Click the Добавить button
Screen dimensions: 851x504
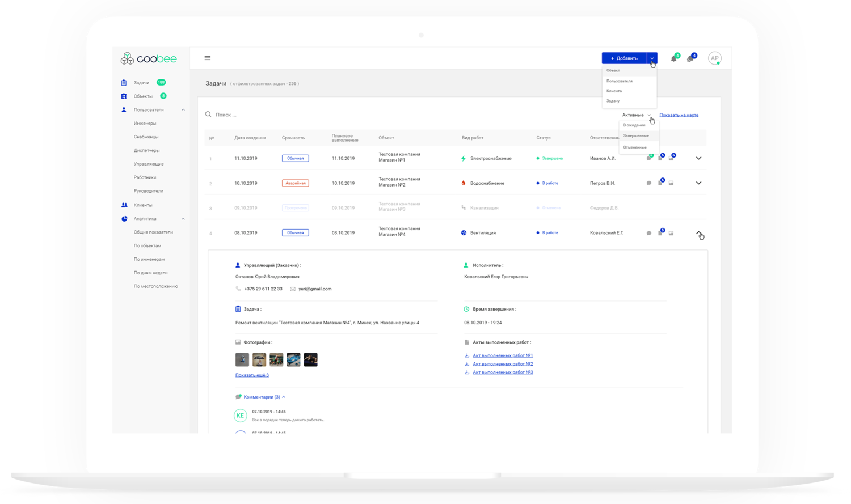(624, 58)
